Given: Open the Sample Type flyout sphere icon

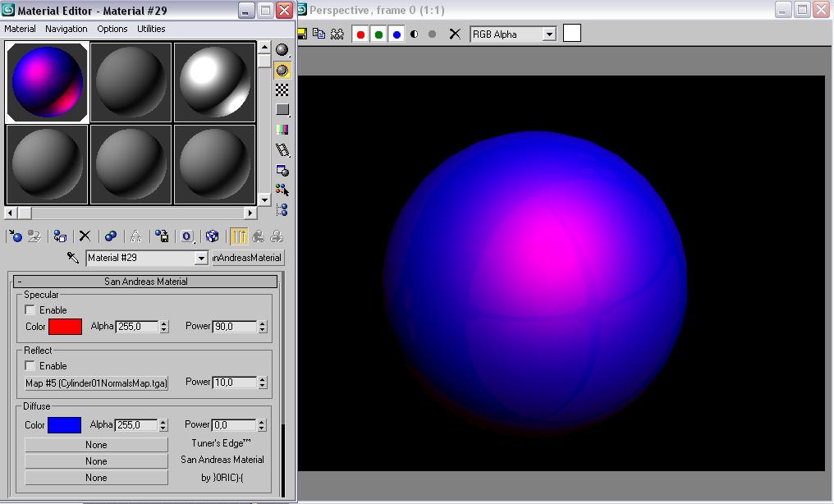Looking at the screenshot, I should (282, 50).
